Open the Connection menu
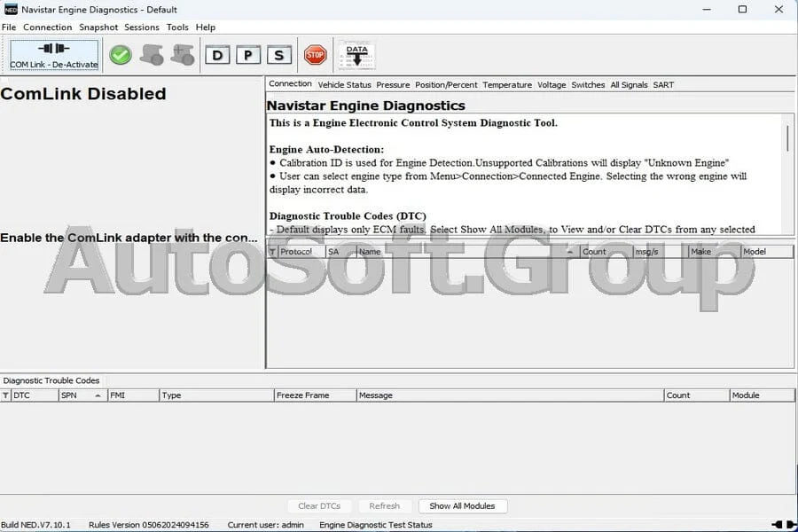Screen dimensions: 798x532 47,27
